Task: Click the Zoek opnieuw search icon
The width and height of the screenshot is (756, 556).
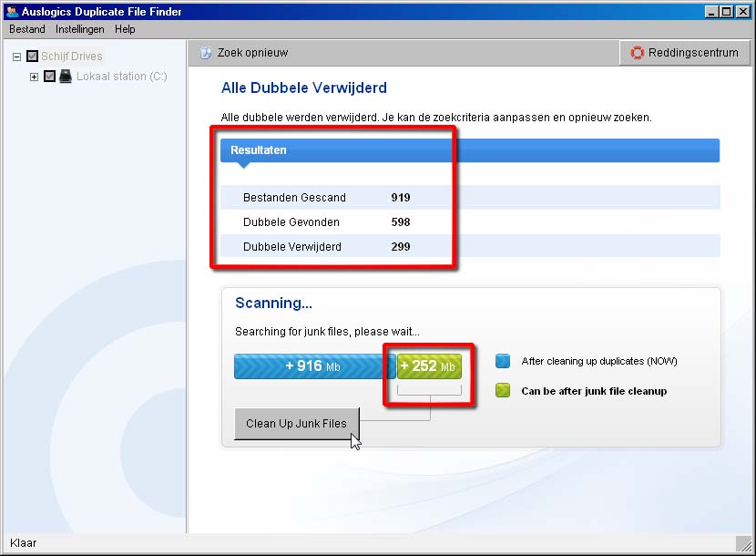Action: [206, 53]
